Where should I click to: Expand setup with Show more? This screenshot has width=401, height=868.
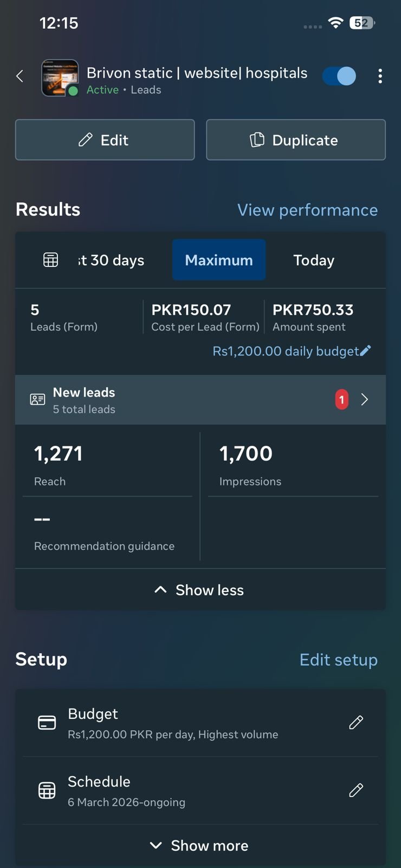[x=200, y=845]
